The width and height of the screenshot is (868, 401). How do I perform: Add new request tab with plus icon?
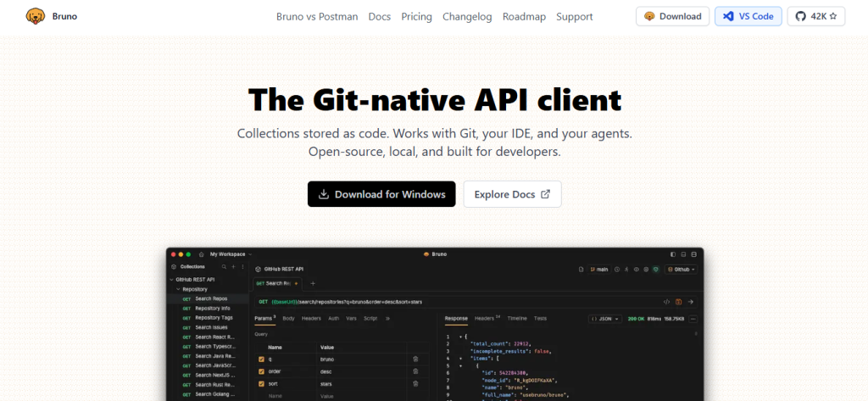313,283
